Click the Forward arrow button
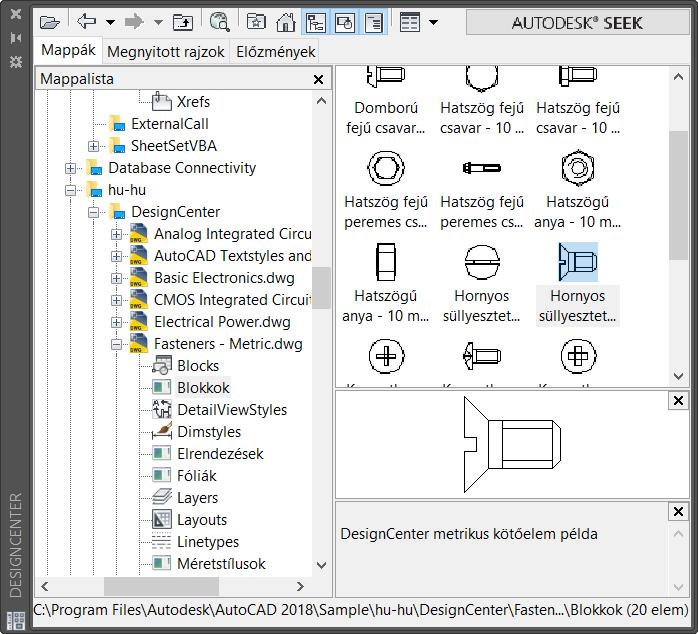The image size is (698, 634). 134,21
